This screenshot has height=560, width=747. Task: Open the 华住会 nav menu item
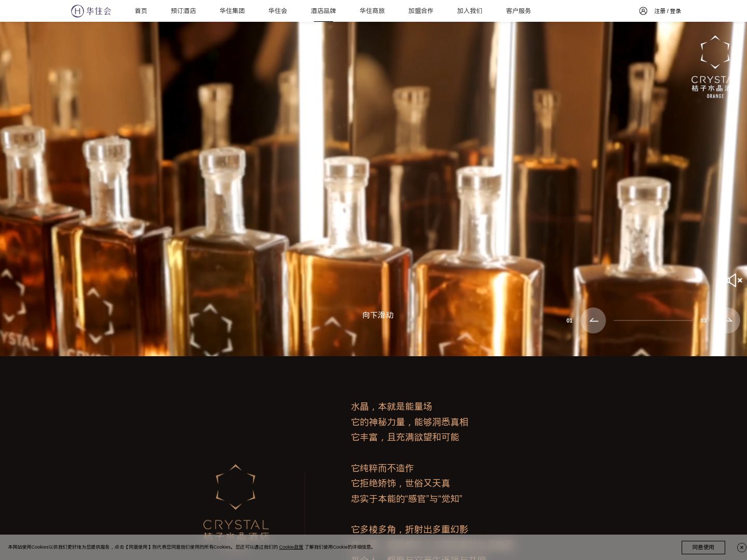(278, 11)
